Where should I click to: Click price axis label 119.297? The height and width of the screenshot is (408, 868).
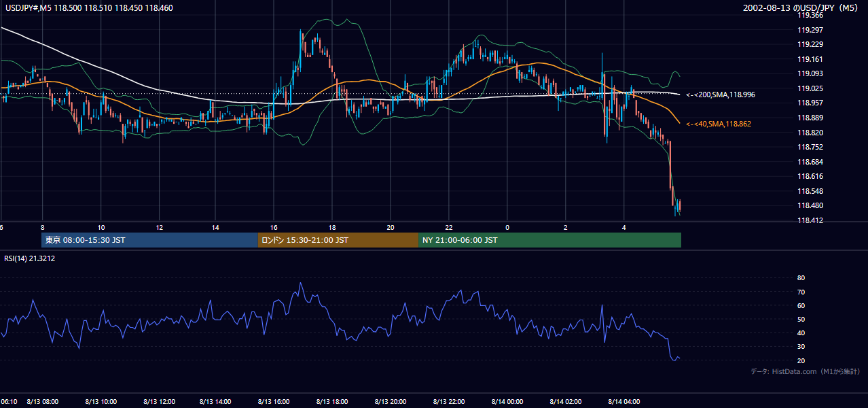coord(810,30)
